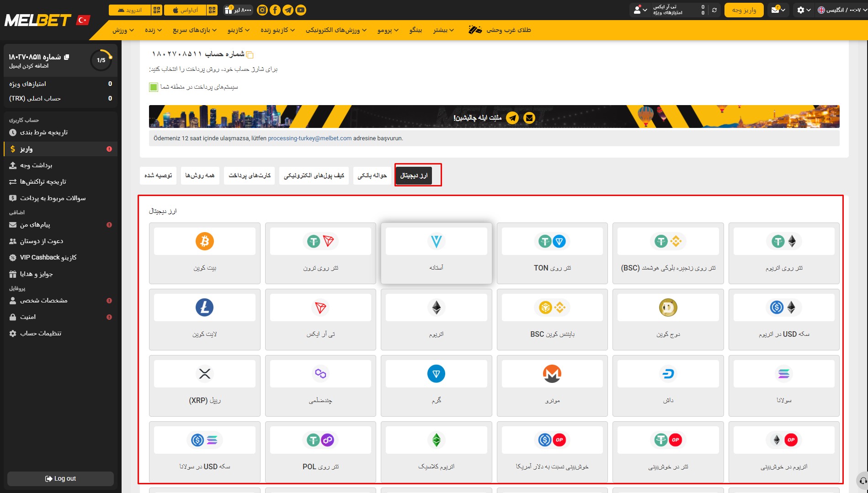The width and height of the screenshot is (868, 493).
Task: Select Dash (داش) payment method
Action: click(x=668, y=386)
